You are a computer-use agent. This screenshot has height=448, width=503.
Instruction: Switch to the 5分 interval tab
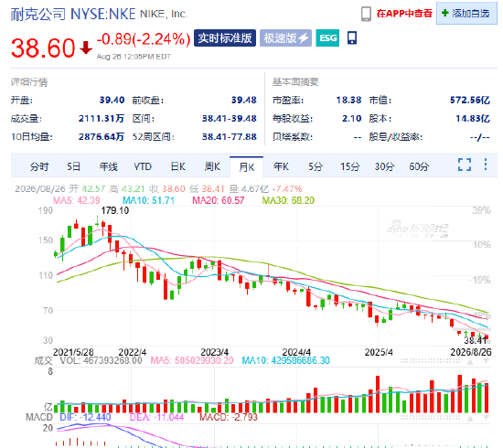[316, 166]
